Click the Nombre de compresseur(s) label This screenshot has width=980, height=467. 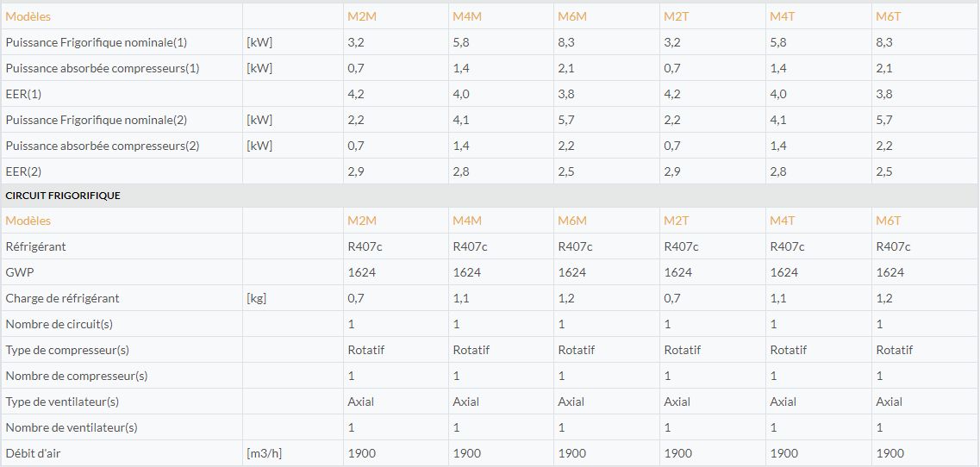(77, 376)
